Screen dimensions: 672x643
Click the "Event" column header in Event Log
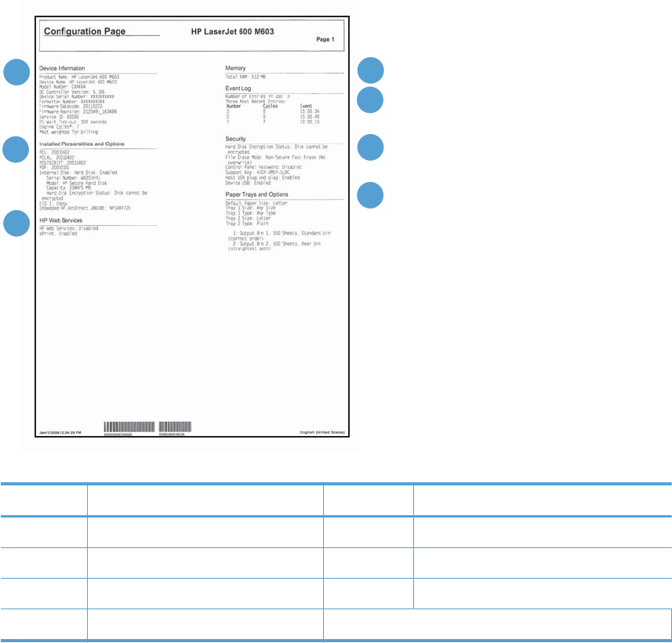pyautogui.click(x=306, y=106)
